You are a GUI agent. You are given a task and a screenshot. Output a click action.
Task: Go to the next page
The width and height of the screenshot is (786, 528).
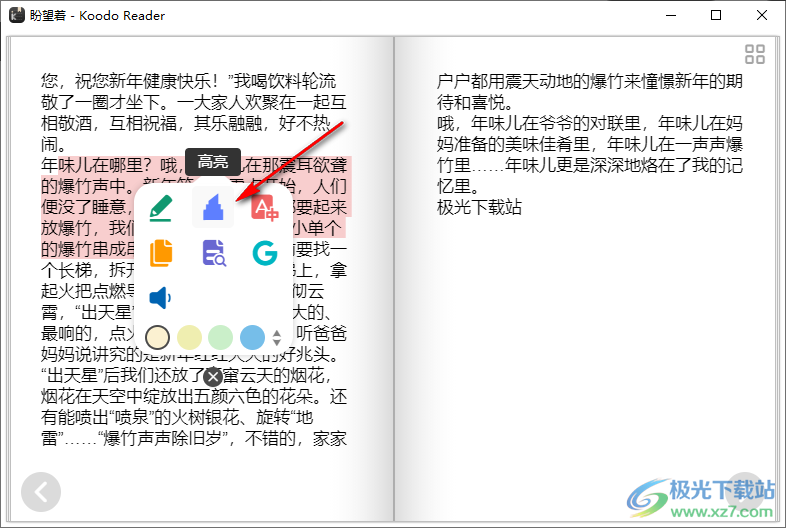745,492
